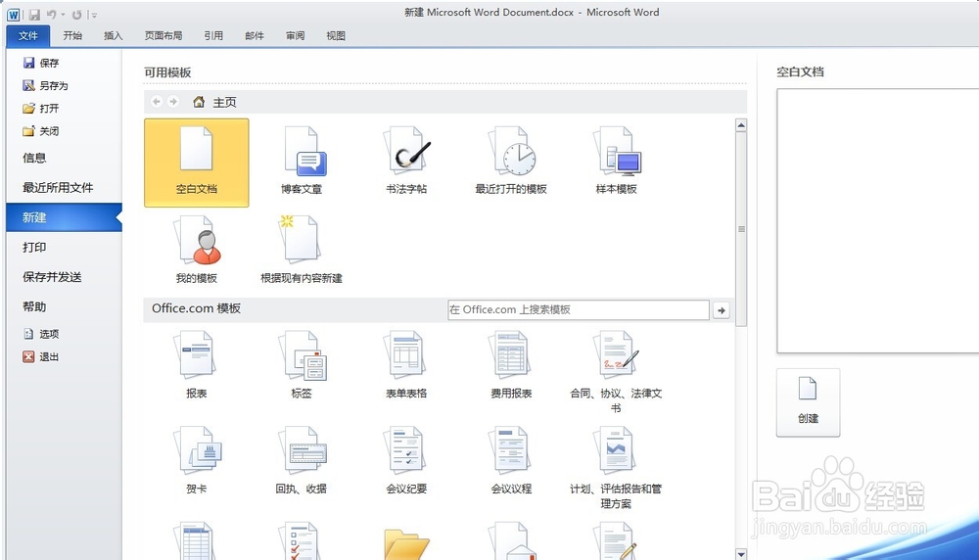Open My templates (我的模板)

[x=196, y=251]
